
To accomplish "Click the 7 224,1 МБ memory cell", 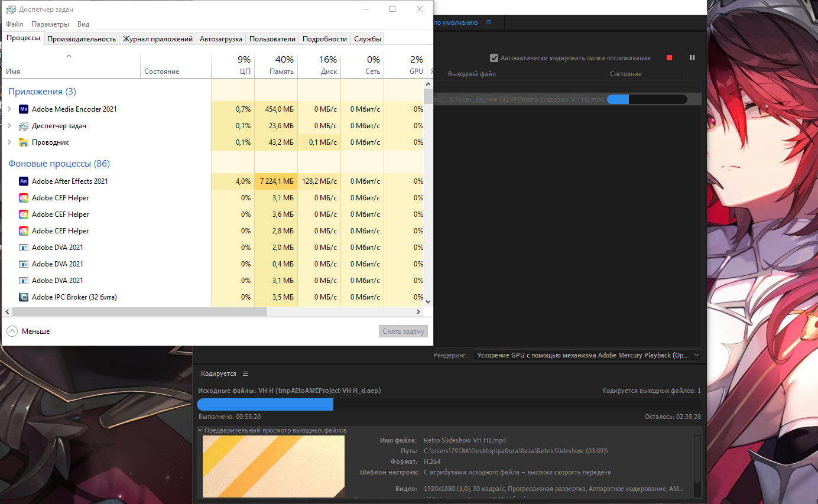I will coord(276,181).
